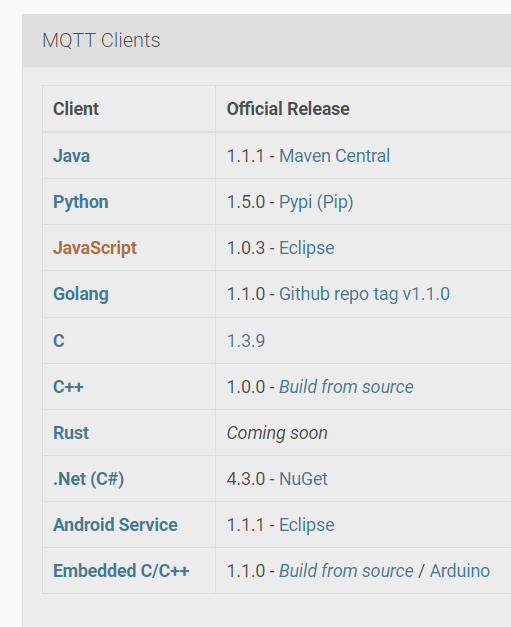Open the Embedded C/C++ client link
This screenshot has width=511, height=627.
121,571
